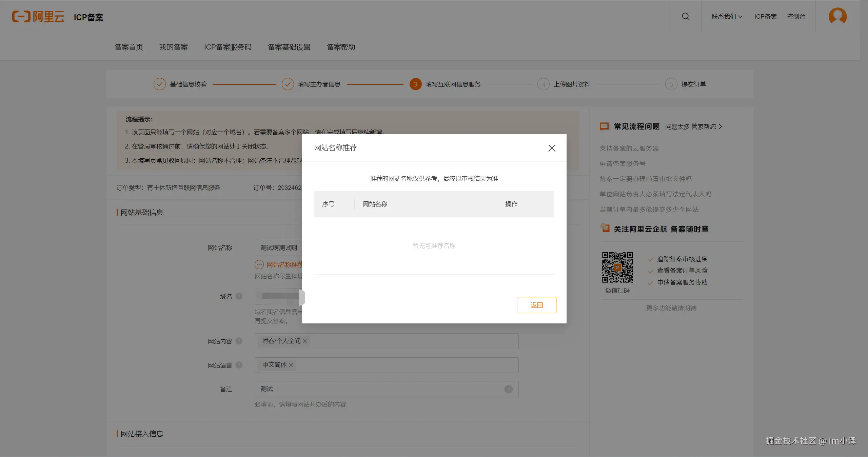The width and height of the screenshot is (868, 457).
Task: Remove the 中文简体 language tag
Action: (x=291, y=365)
